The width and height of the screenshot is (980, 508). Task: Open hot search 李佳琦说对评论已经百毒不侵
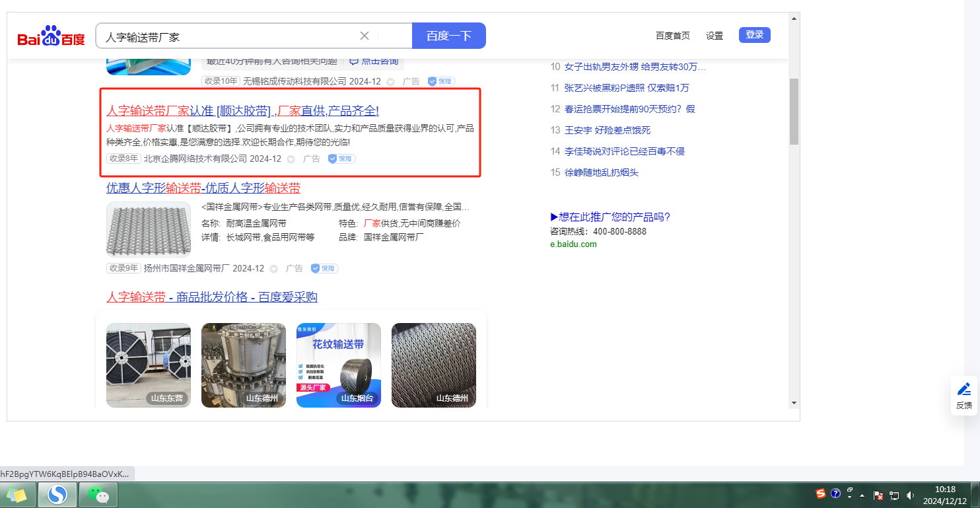(x=624, y=151)
